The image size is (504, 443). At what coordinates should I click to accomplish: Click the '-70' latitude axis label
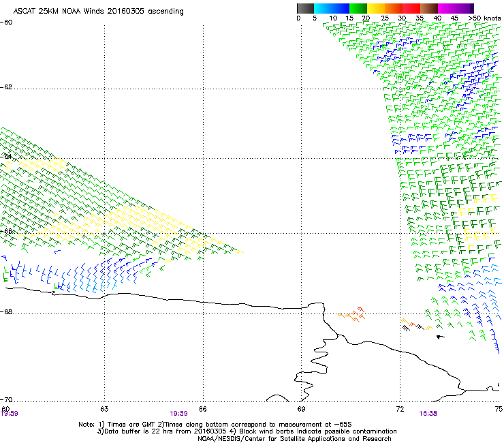(x=6, y=399)
